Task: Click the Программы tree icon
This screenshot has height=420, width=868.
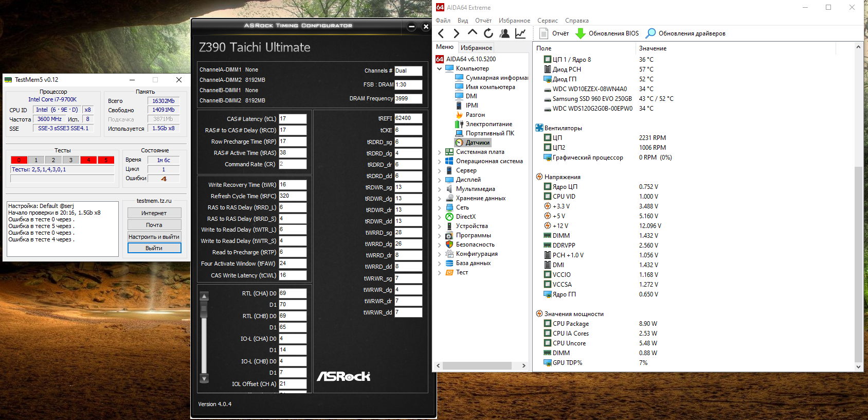Action: point(449,235)
